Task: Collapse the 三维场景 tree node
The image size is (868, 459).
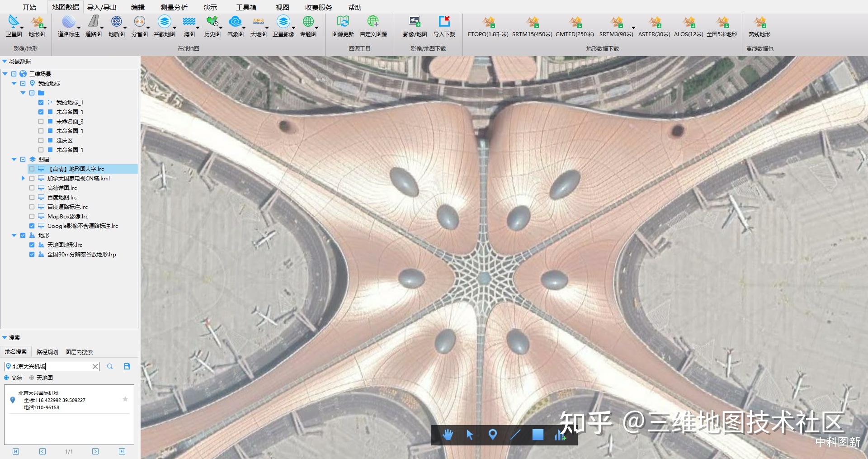Action: [5, 74]
